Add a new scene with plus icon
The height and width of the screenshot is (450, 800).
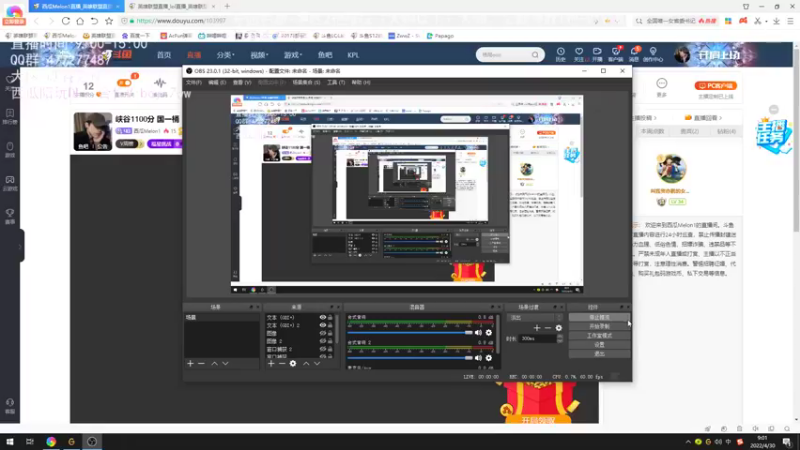click(190, 363)
